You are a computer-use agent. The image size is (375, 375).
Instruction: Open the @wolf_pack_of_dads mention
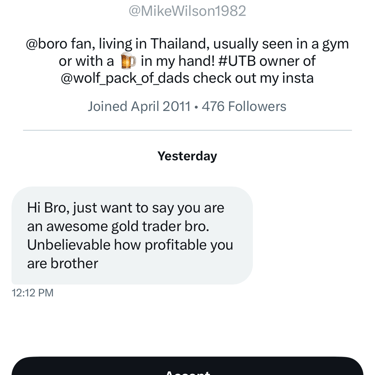pyautogui.click(x=125, y=78)
